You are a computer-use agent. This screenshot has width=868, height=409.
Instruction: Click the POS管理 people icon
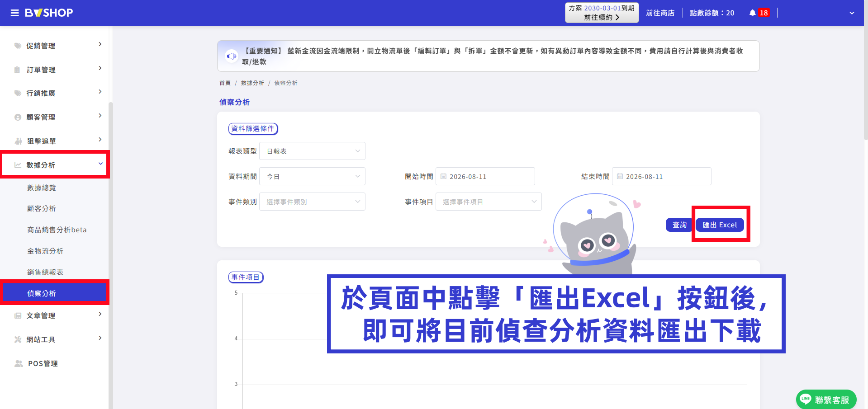click(19, 363)
